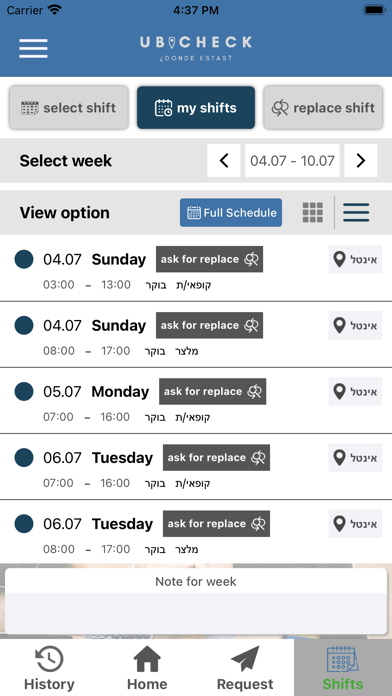392x696 pixels.
Task: Open the hamburger menu in header
Action: [33, 48]
